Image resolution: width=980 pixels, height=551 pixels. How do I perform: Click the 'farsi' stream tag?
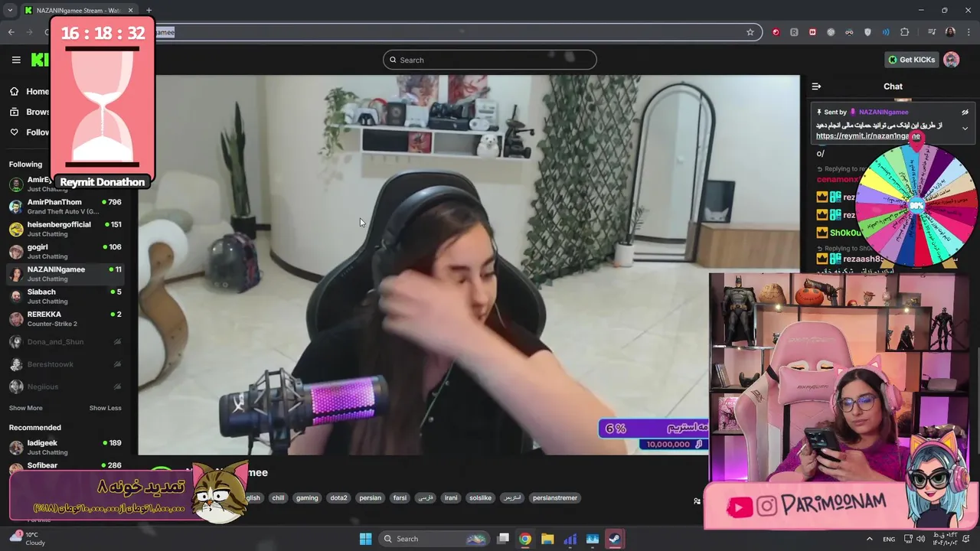[400, 497]
